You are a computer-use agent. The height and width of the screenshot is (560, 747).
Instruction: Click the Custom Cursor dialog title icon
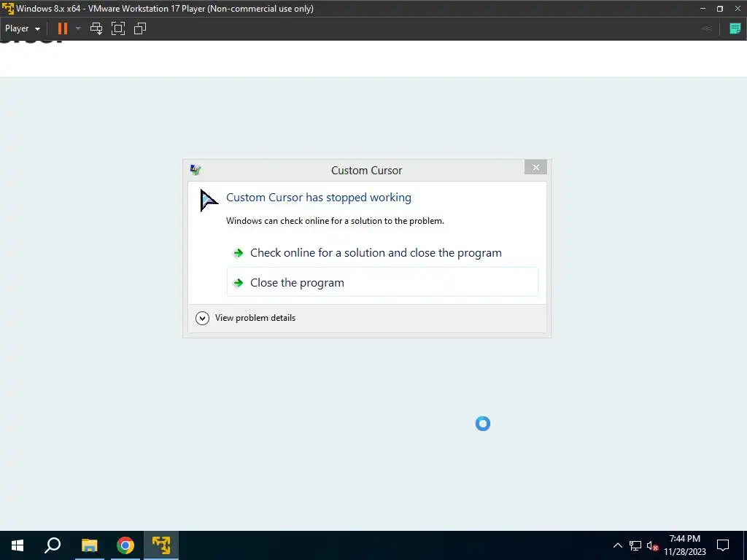(196, 169)
